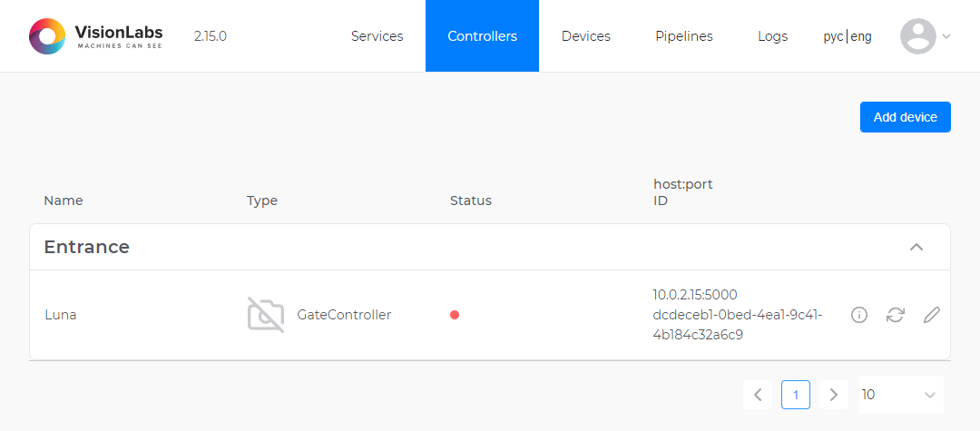Viewport: 980px width, 431px height.
Task: Go to the Logs tab
Action: [772, 36]
